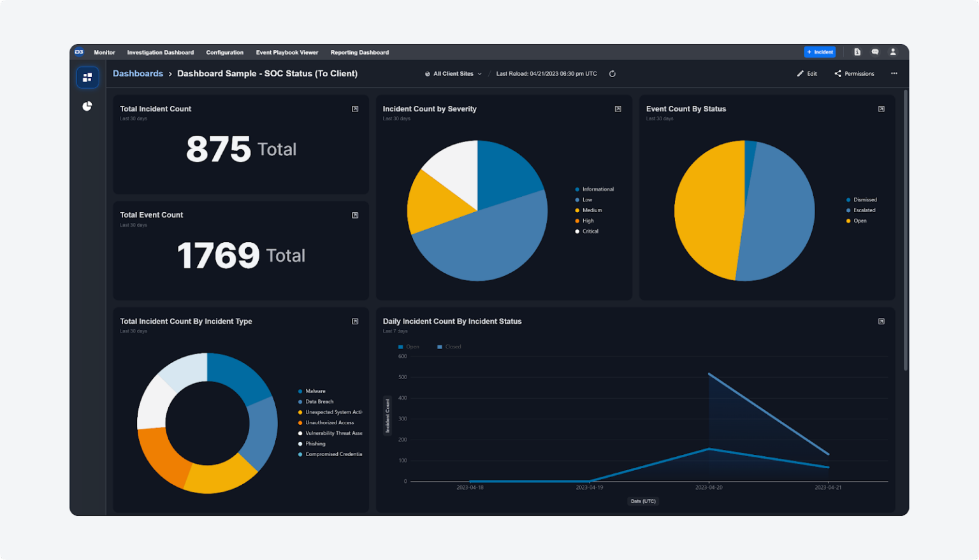The width and height of the screenshot is (979, 560).
Task: Toggle the Open series in the daily chart legend
Action: pyautogui.click(x=408, y=347)
